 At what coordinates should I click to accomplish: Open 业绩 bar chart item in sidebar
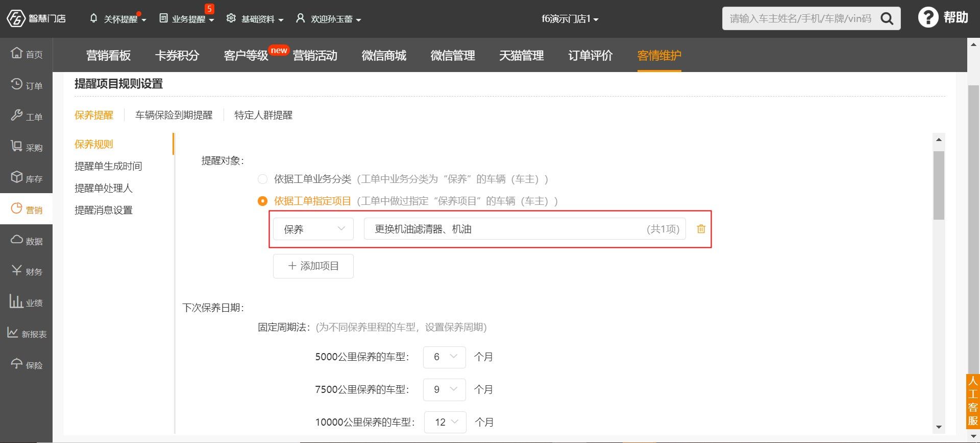[x=27, y=302]
